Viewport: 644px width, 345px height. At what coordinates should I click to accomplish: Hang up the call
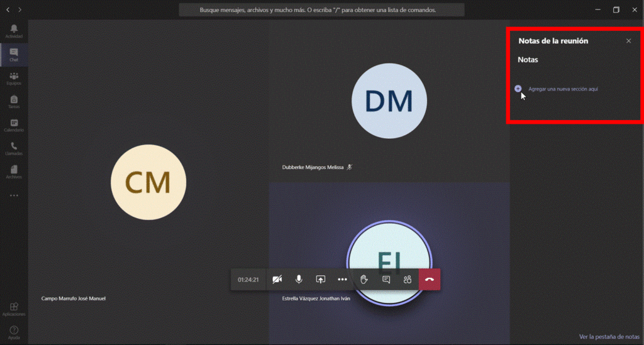(x=430, y=280)
